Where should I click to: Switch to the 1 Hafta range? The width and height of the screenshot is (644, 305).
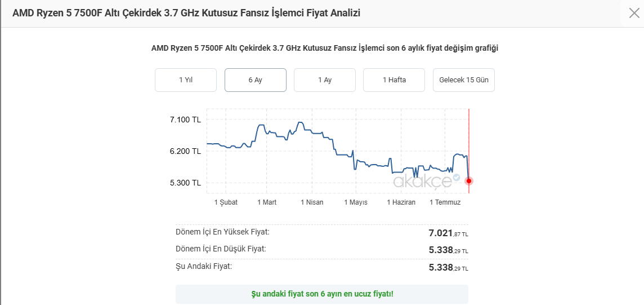[394, 80]
